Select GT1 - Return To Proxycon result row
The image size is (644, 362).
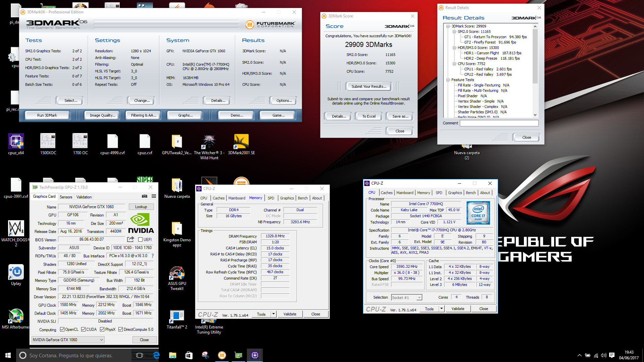point(495,37)
